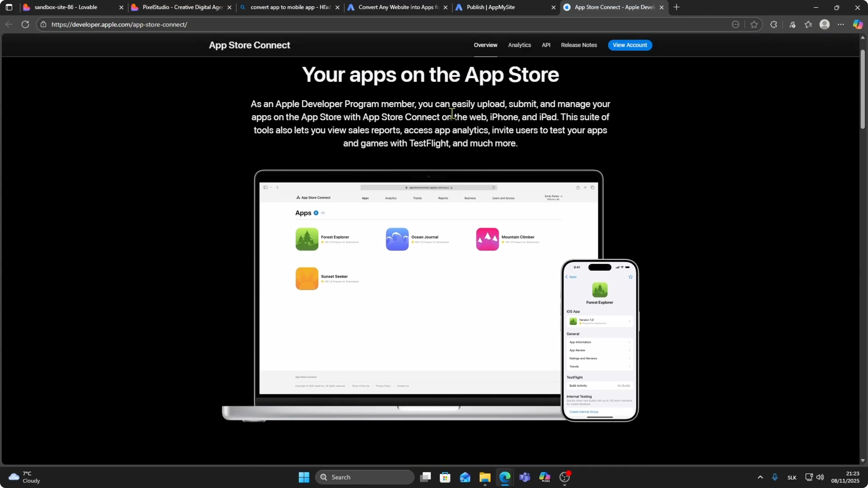View site information lock icon
This screenshot has height=488, width=868.
point(43,24)
